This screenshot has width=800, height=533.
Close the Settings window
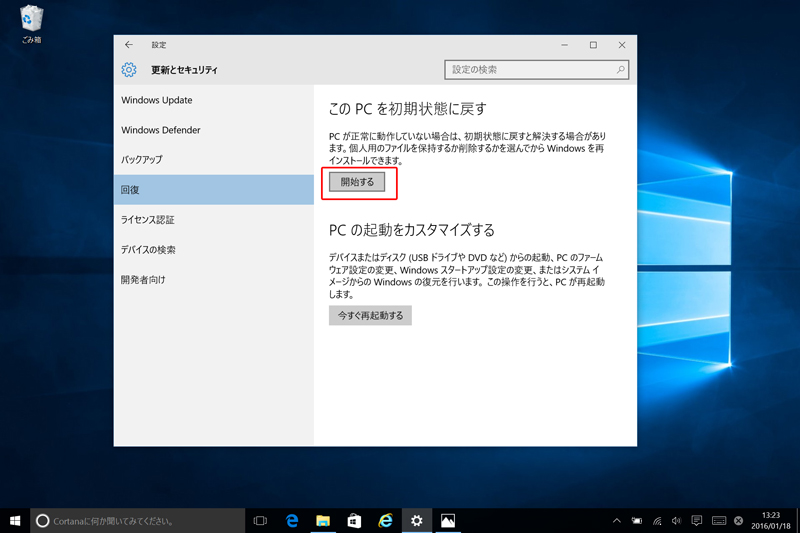[622, 45]
